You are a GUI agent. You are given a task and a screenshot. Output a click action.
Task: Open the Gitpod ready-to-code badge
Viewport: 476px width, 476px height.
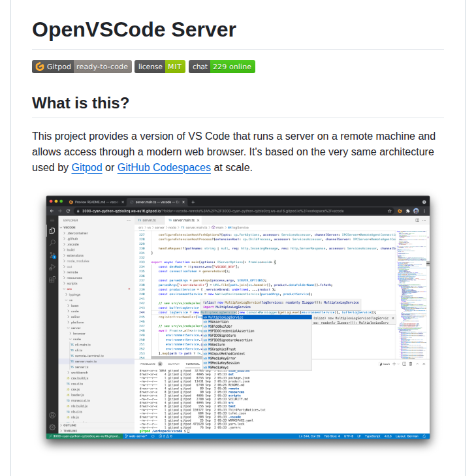(x=82, y=67)
